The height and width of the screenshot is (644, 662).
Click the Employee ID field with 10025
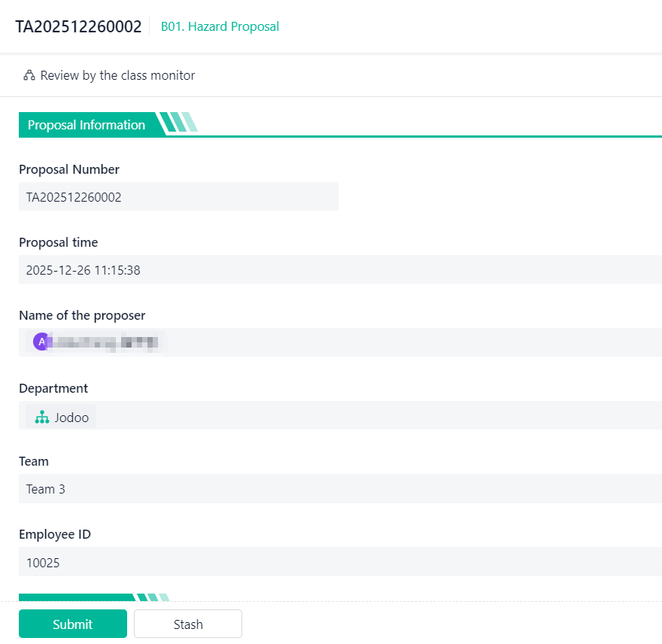pyautogui.click(x=340, y=562)
